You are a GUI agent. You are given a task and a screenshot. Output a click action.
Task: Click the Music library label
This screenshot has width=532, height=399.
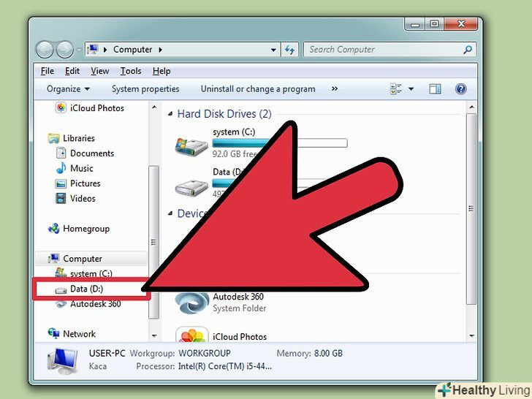[x=81, y=168]
